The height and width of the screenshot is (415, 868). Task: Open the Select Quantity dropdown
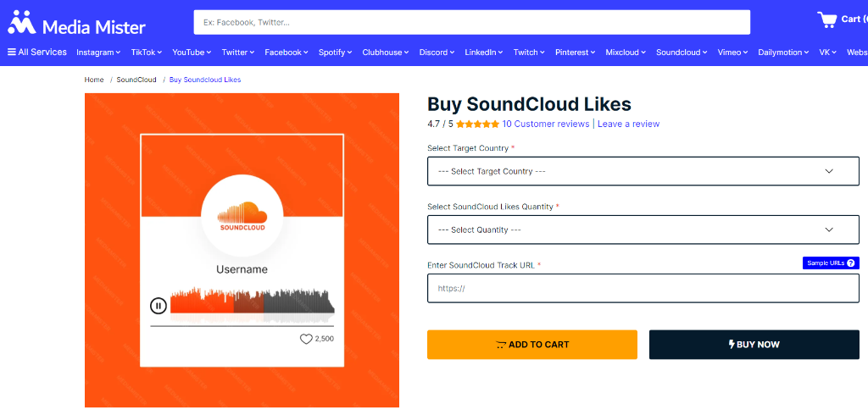point(643,230)
